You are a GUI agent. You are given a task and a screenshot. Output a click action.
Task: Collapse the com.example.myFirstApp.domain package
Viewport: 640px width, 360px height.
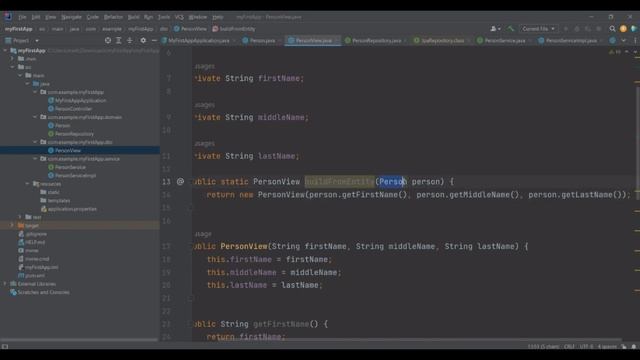pyautogui.click(x=35, y=117)
